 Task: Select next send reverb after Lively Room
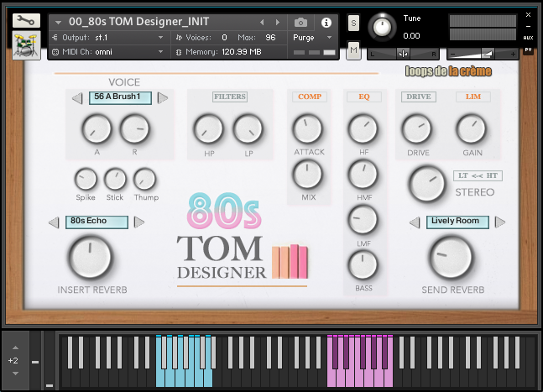point(500,222)
